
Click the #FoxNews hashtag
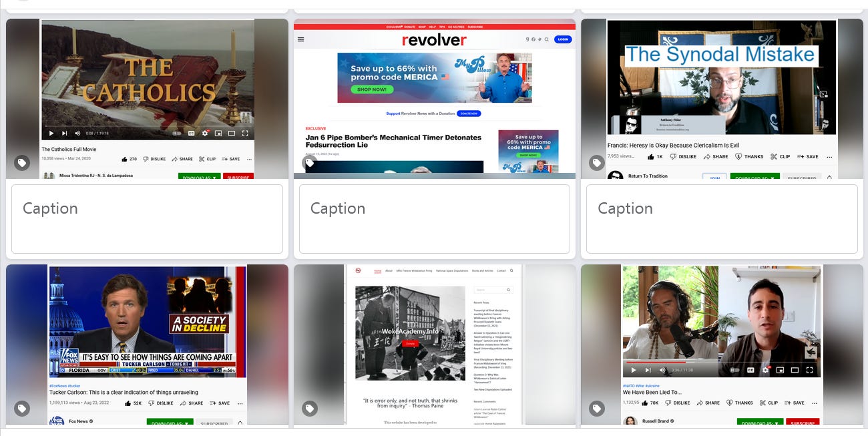pos(57,385)
